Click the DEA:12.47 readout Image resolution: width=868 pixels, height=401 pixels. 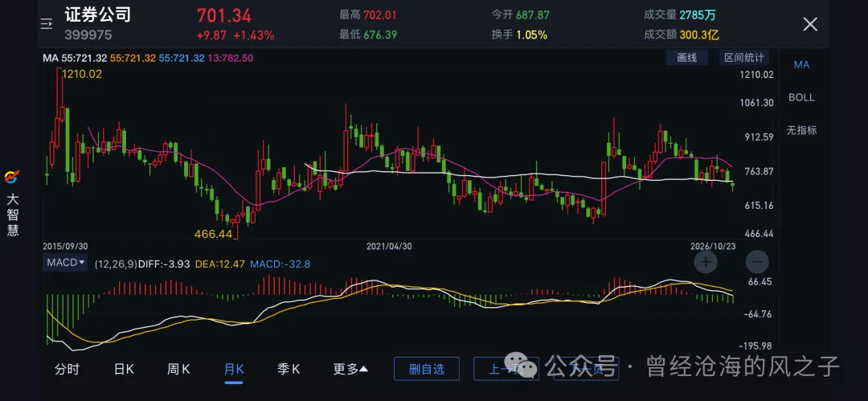[x=219, y=264]
